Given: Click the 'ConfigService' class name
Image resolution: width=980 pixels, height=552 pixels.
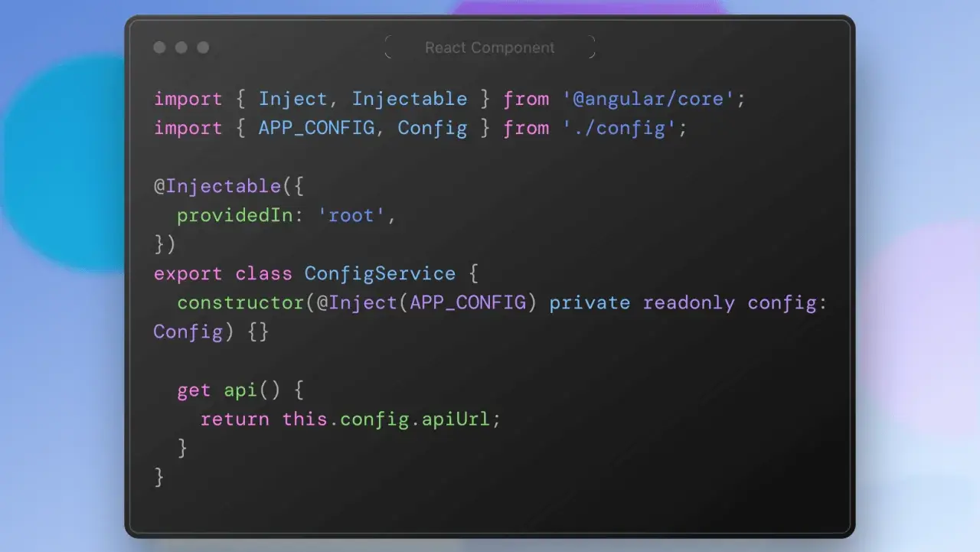Looking at the screenshot, I should tap(380, 274).
